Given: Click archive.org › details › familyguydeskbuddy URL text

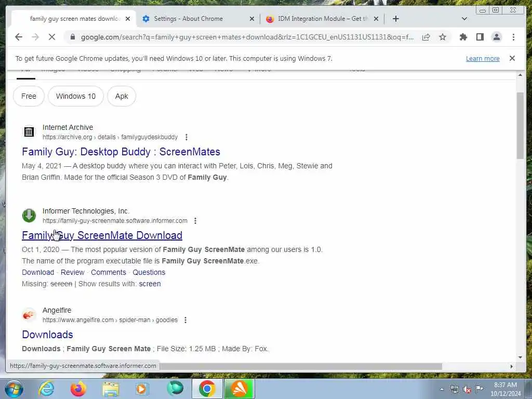Looking at the screenshot, I should 110,137.
